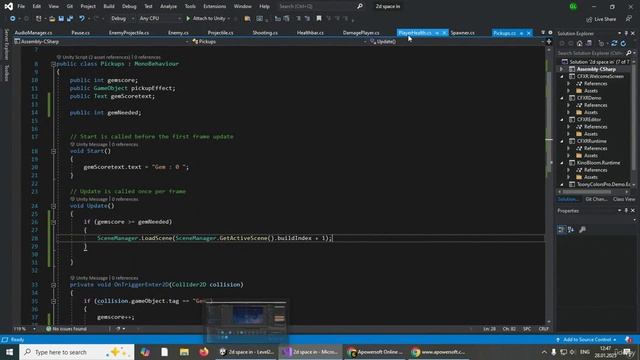Screen dimensions: 640x360
Task: Click the split editor plus icon above scrollbar
Action: pos(549,42)
